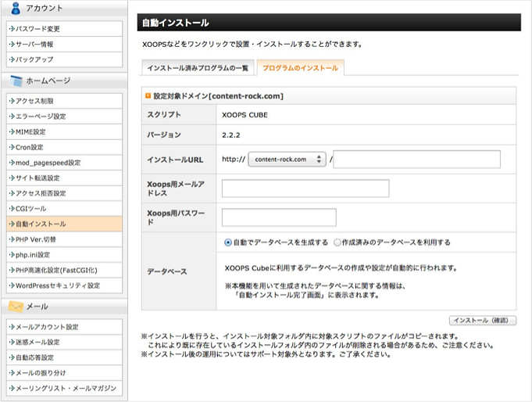Open the content-rock.com domain dropdown
Viewport: 532px width, 402px height.
[287, 159]
